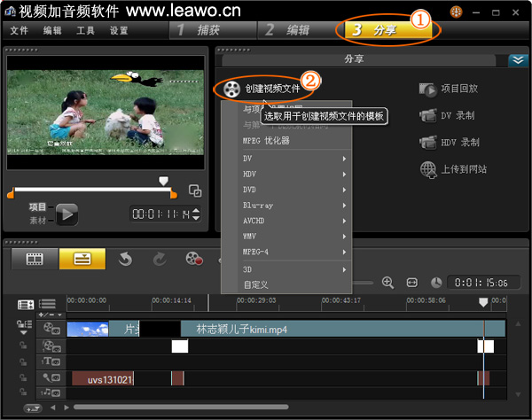Click the orange mark-out trim handle
The image size is (532, 420).
(x=174, y=193)
